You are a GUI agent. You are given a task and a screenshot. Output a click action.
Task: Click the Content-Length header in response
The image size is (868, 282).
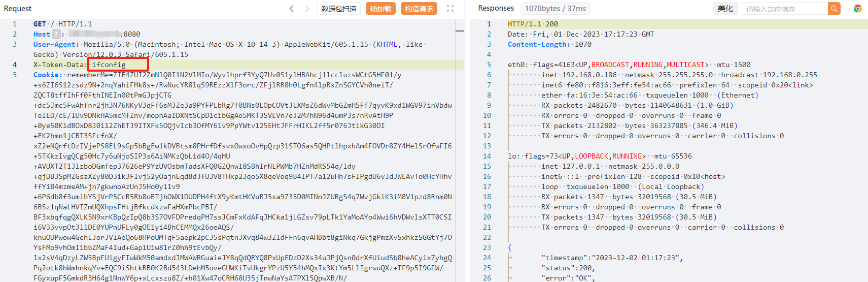click(x=539, y=44)
